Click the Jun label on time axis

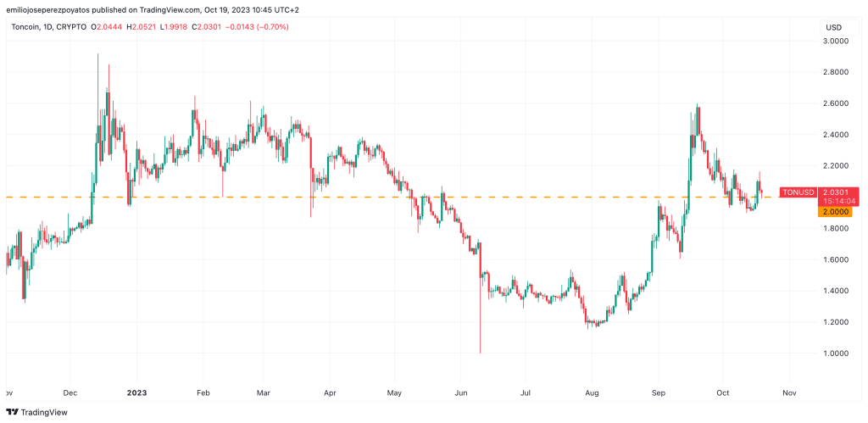(461, 392)
